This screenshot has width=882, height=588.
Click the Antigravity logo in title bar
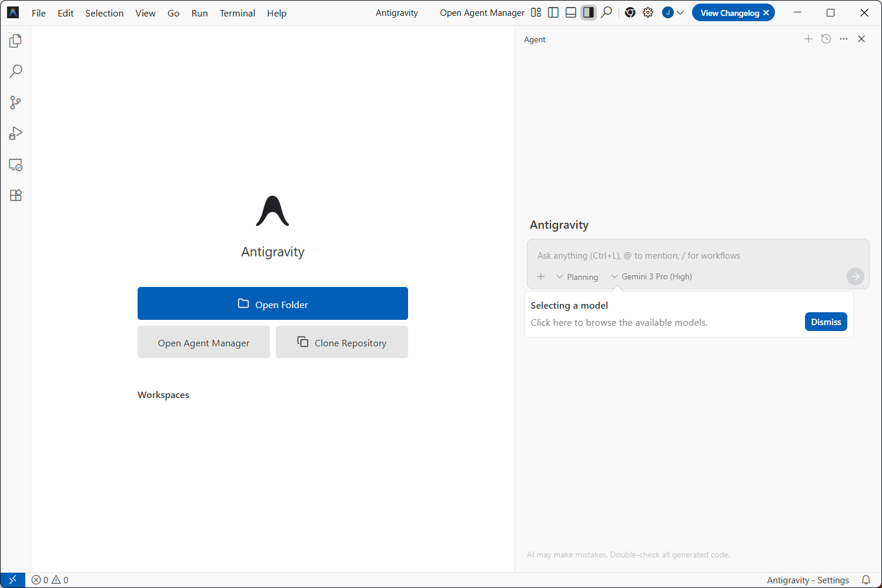pyautogui.click(x=13, y=12)
